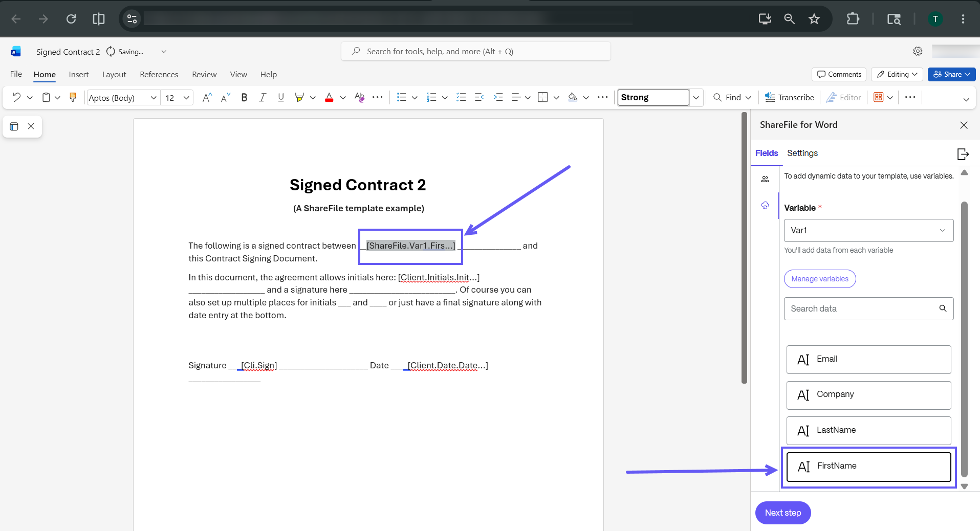Click the Transcribe button in the ribbon

(789, 97)
